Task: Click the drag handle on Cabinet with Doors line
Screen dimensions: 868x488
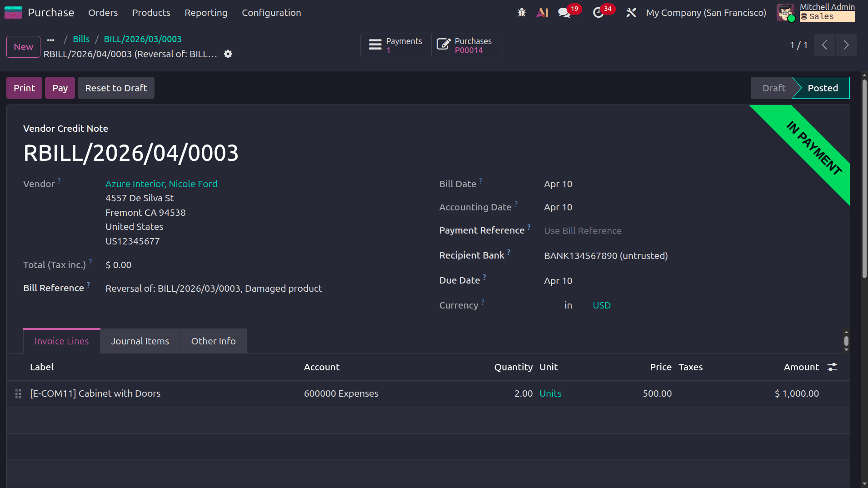Action: [x=18, y=393]
